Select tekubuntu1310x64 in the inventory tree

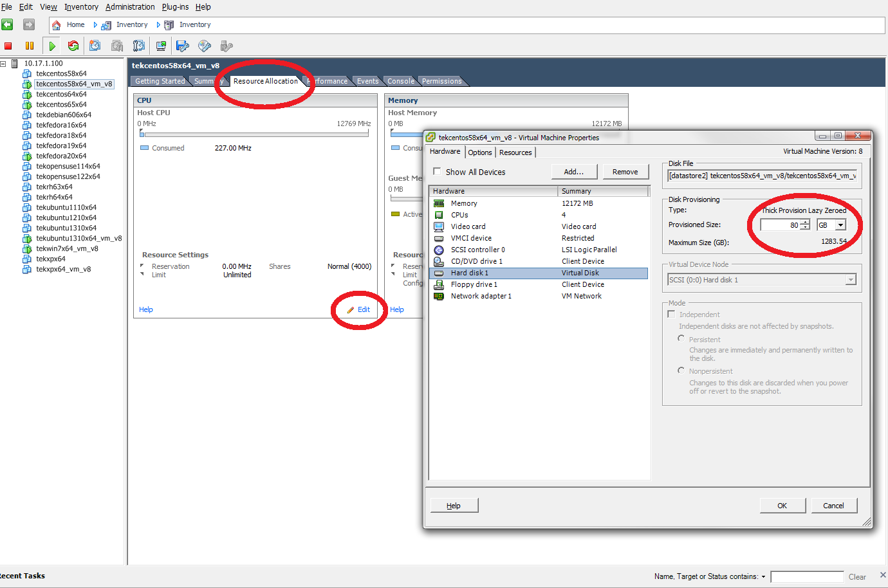coord(66,228)
